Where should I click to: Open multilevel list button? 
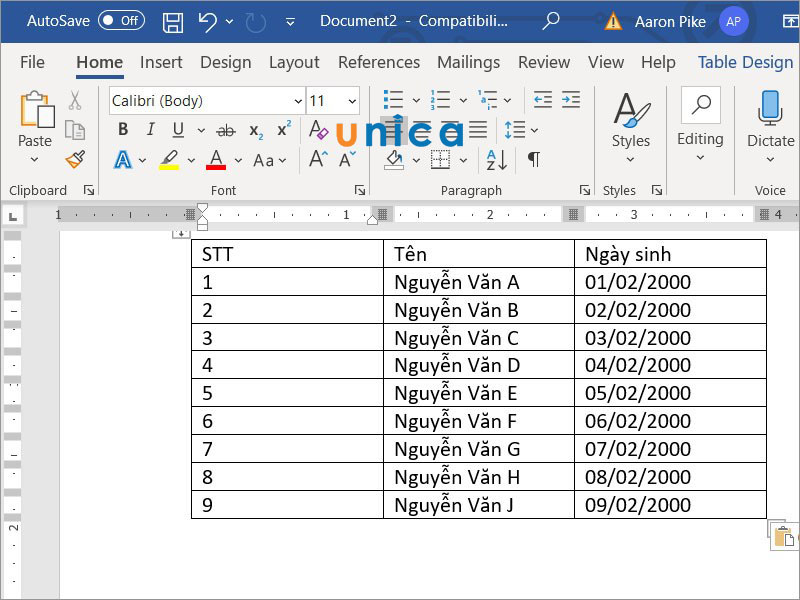click(488, 100)
